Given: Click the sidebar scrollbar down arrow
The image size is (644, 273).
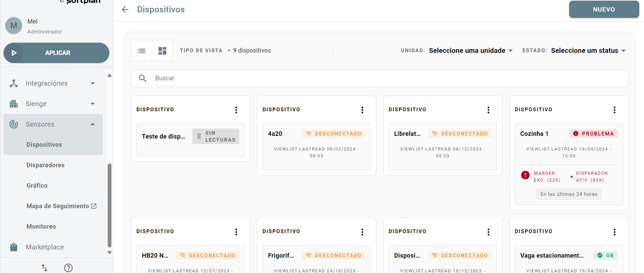Looking at the screenshot, I should coord(109,253).
